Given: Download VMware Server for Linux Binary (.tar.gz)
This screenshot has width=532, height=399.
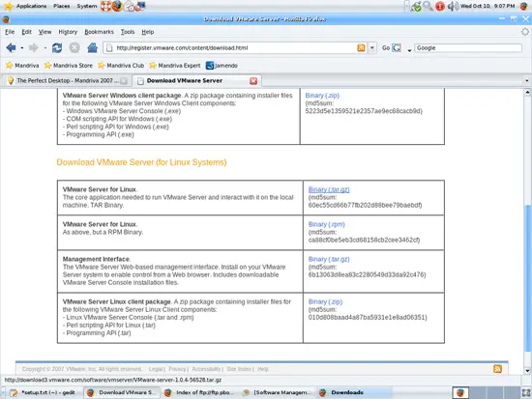Looking at the screenshot, I should pyautogui.click(x=329, y=189).
